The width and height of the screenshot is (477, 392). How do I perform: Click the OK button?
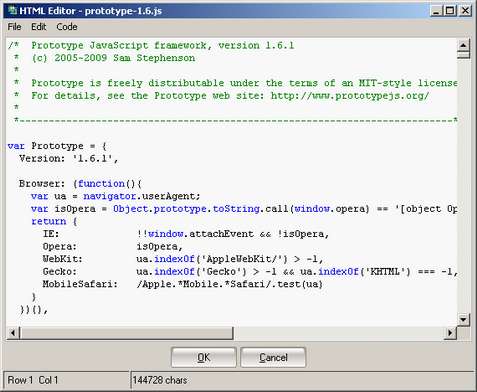tap(203, 357)
